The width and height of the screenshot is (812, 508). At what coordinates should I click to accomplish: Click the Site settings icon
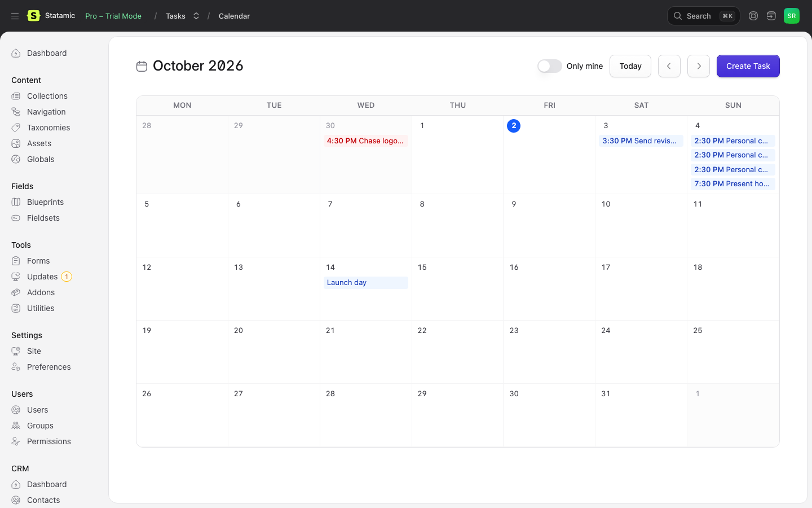(16, 351)
